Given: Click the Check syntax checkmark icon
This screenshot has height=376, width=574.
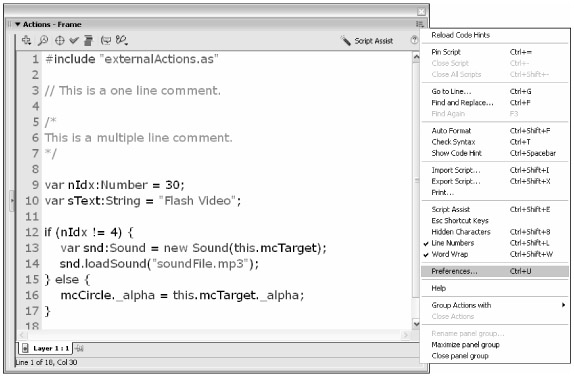Looking at the screenshot, I should 74,40.
